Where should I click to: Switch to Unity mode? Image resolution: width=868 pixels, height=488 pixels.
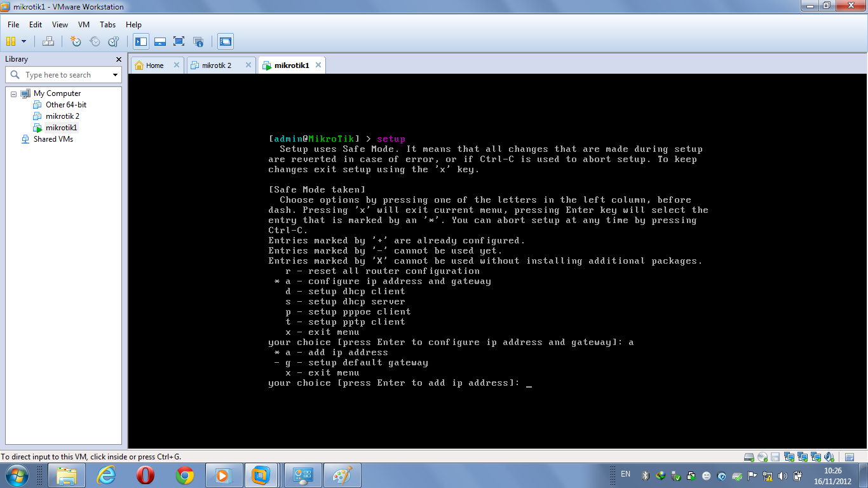pos(198,41)
